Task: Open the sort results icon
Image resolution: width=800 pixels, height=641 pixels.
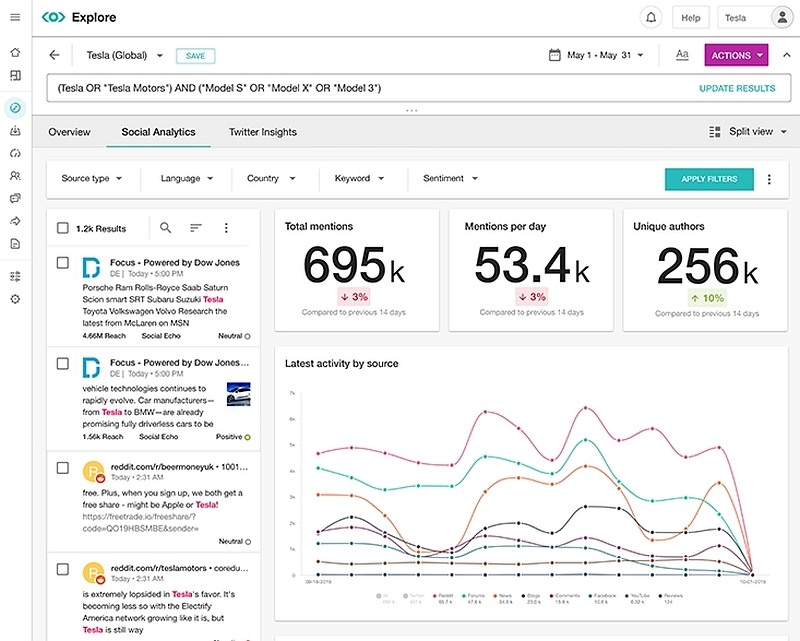Action: click(x=196, y=228)
